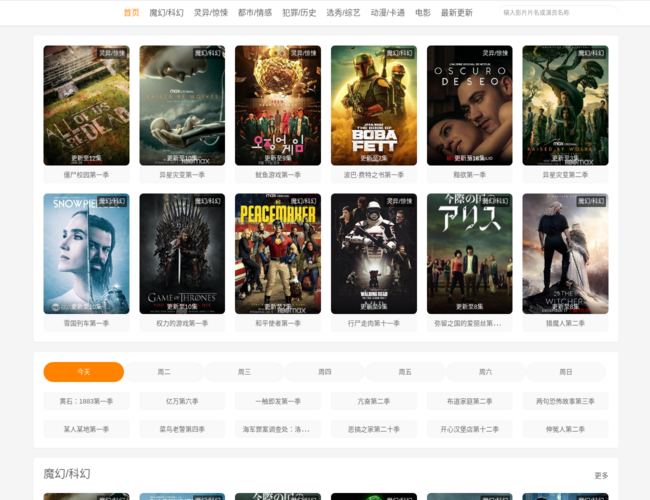Open the Game of Thrones poster
The image size is (650, 500).
182,253
